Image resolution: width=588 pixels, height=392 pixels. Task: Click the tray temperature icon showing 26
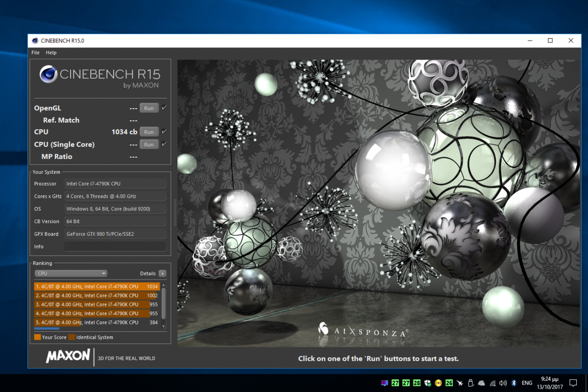point(449,383)
